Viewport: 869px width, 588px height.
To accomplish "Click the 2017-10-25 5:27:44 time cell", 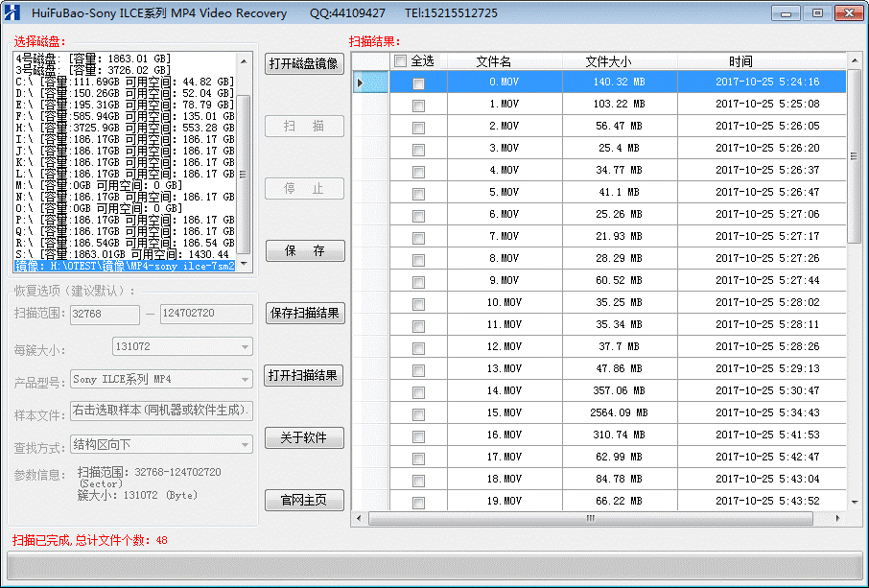I will (762, 280).
